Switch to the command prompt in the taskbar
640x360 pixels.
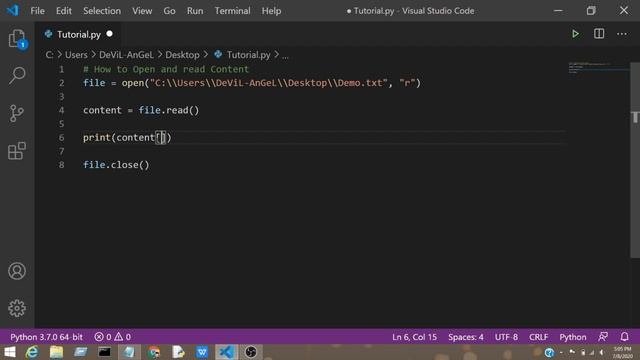(104, 352)
